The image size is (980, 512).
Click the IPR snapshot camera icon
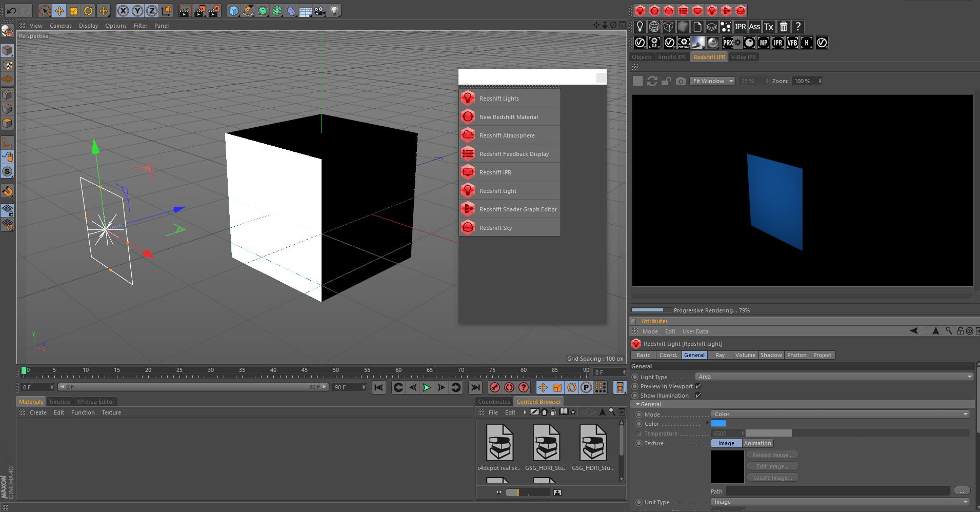pos(681,81)
